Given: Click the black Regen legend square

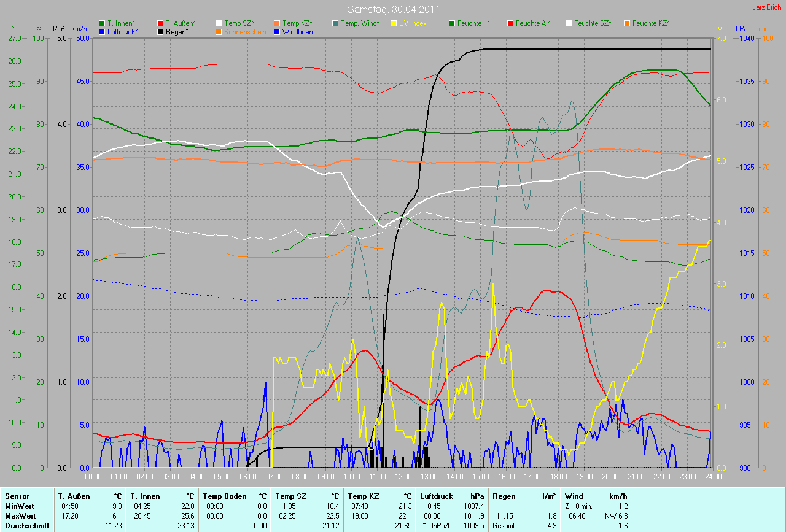Looking at the screenshot, I should (160, 31).
